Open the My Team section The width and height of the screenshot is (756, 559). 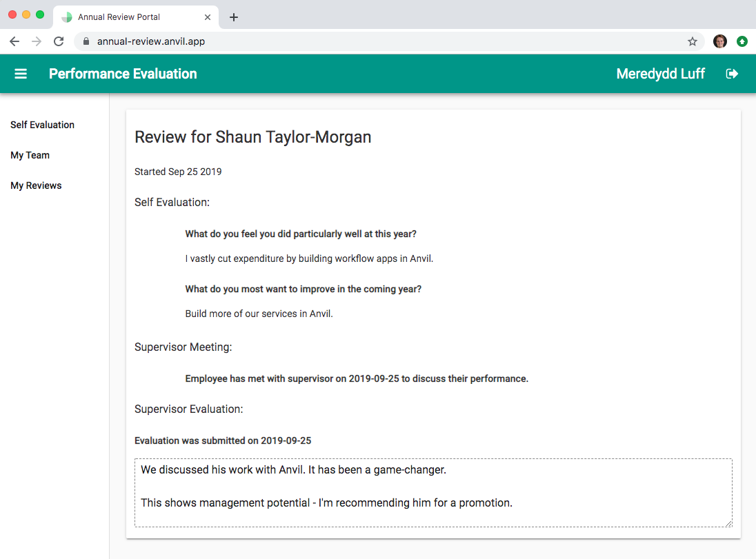coord(30,155)
